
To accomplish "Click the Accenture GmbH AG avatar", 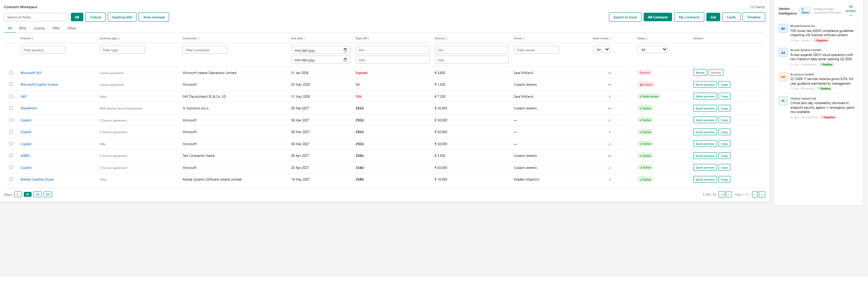I will (x=783, y=77).
